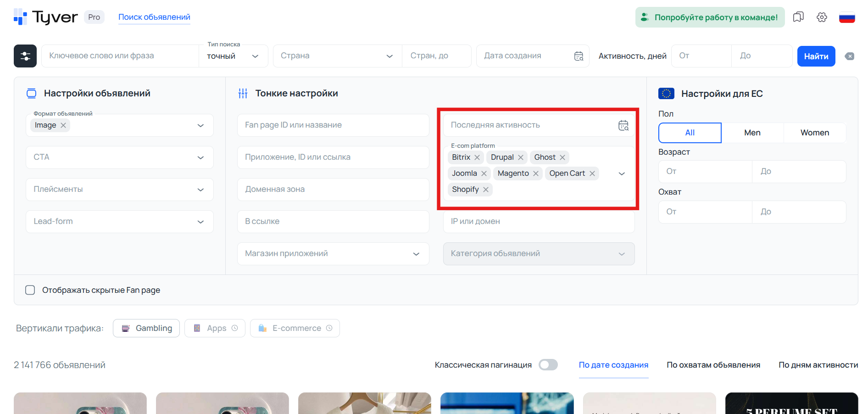Screen dimensions: 868x414
Task: Select the E-commerce traffic vertical
Action: [x=295, y=328]
